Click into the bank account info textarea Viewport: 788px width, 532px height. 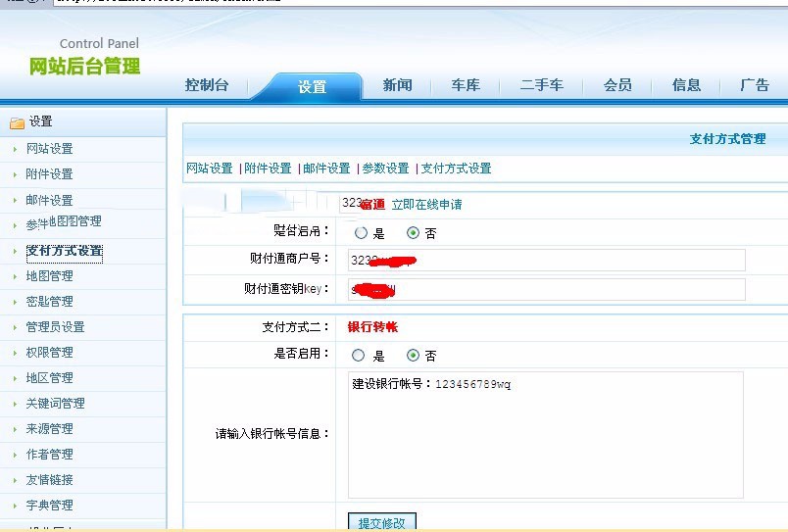point(545,435)
